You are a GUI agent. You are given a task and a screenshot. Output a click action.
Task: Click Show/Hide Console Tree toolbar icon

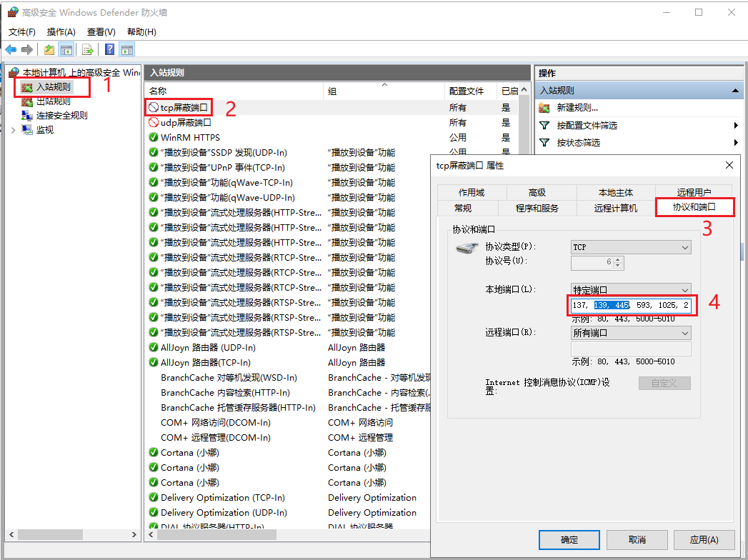[66, 50]
